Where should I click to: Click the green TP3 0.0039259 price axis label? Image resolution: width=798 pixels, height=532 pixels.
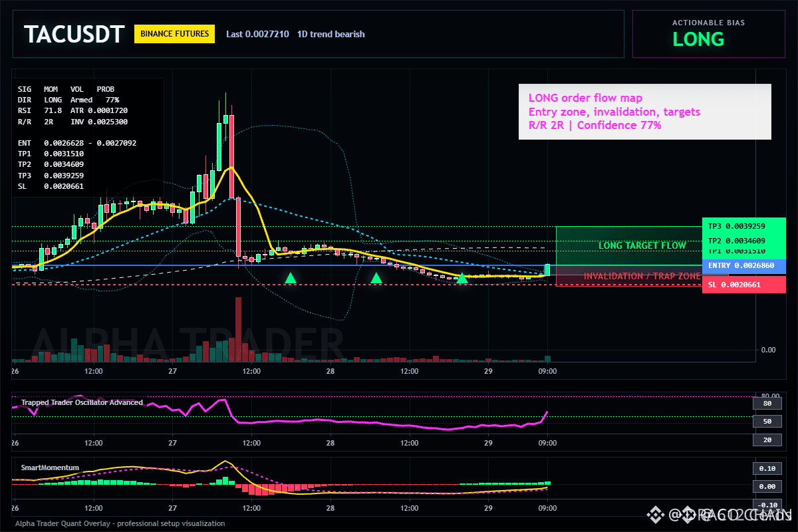point(744,226)
